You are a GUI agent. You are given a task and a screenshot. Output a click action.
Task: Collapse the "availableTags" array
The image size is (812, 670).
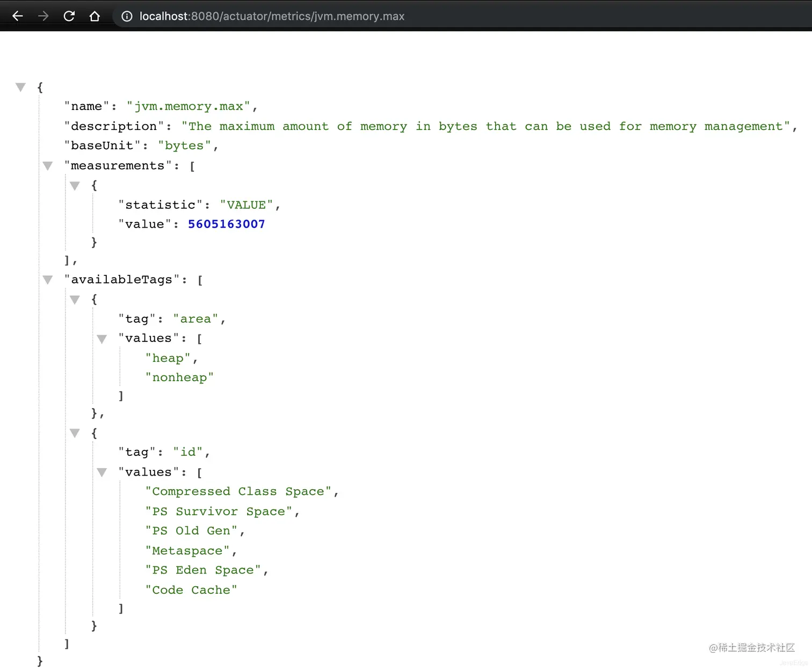(48, 280)
